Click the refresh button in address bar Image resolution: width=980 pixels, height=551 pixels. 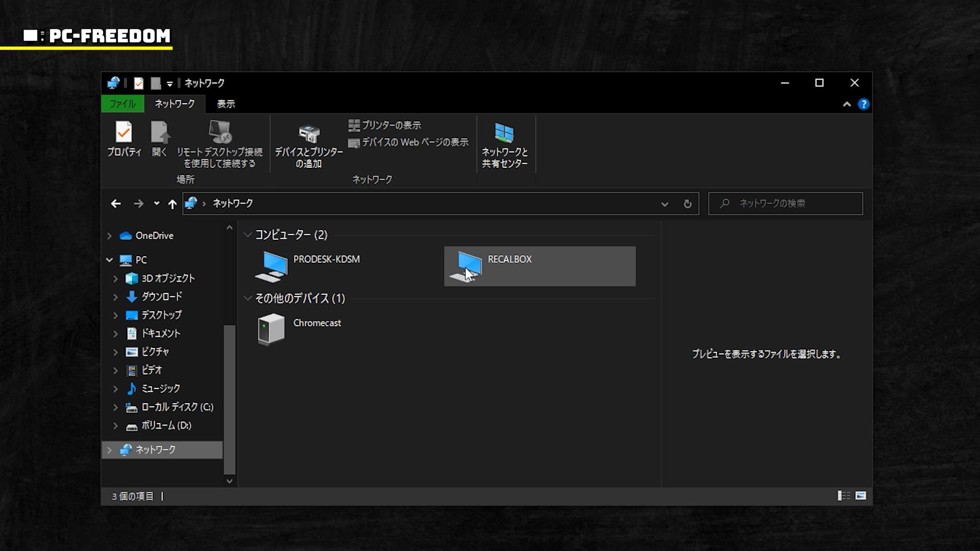(x=688, y=204)
